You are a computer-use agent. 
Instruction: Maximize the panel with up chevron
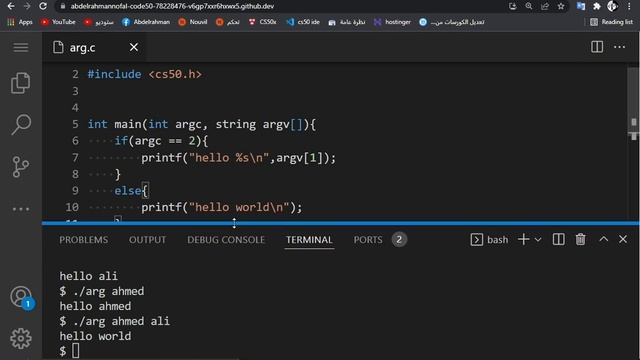pos(603,240)
